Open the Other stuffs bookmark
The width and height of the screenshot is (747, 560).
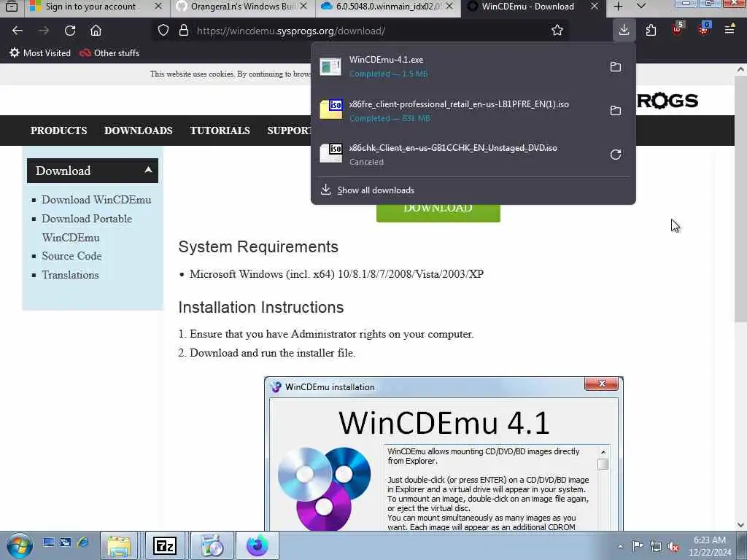pos(109,52)
